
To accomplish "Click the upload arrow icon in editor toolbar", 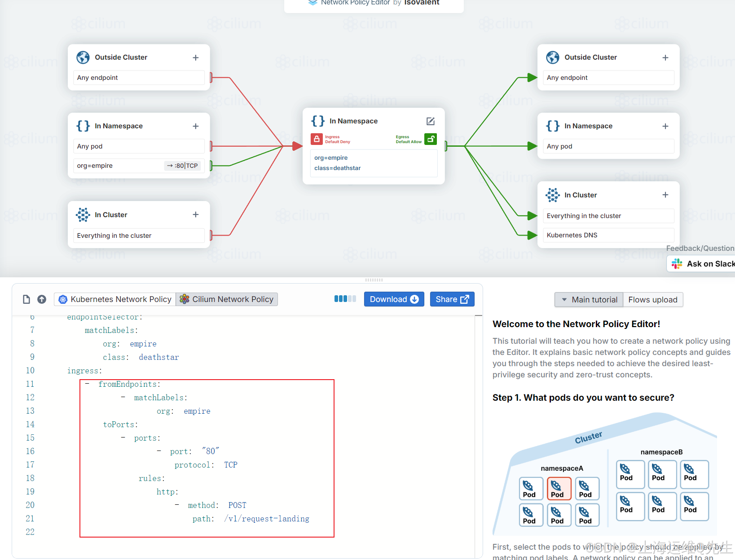I will point(42,299).
